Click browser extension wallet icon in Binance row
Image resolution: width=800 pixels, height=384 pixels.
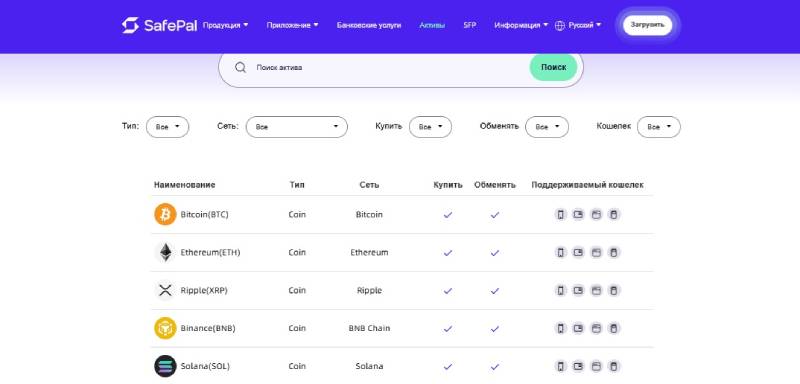[596, 328]
